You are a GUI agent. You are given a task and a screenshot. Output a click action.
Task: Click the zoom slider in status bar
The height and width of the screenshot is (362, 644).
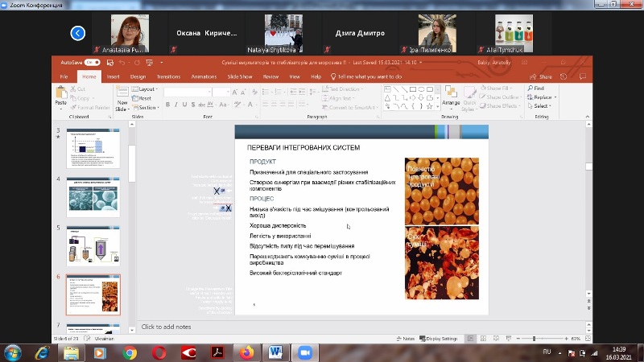(x=534, y=339)
